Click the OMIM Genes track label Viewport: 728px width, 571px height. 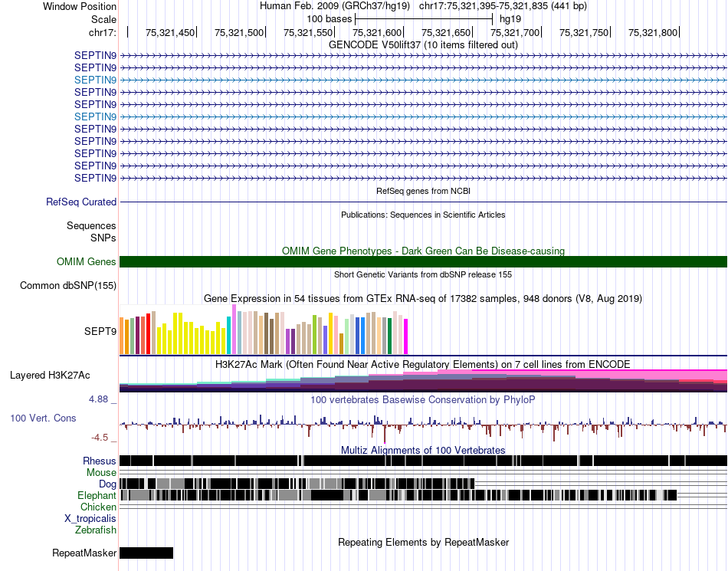click(x=87, y=262)
